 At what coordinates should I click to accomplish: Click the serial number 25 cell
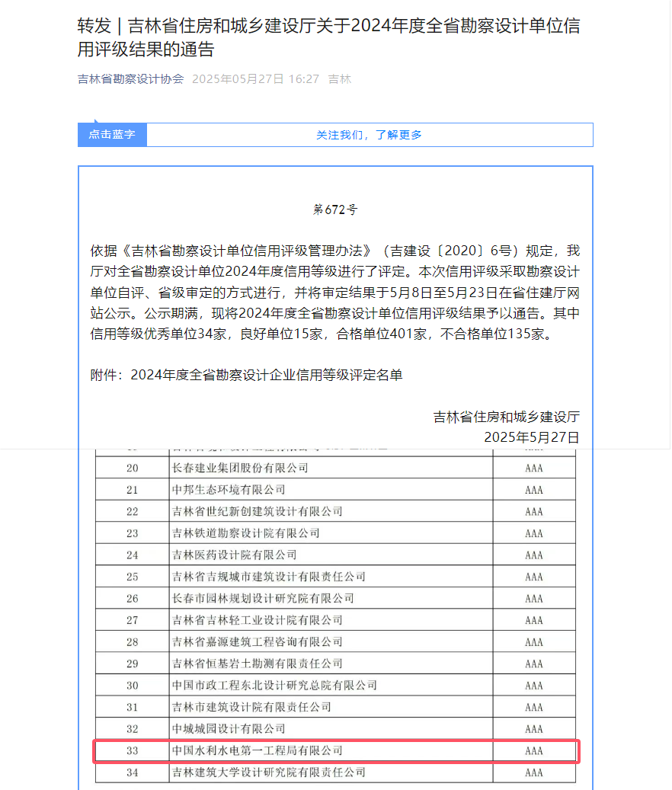[133, 577]
